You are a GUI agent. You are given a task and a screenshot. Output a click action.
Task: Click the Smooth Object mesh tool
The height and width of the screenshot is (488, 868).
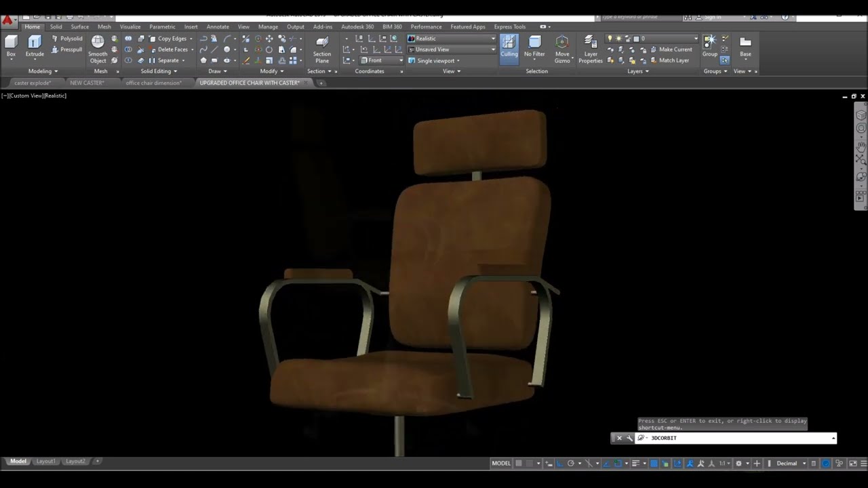coord(98,50)
